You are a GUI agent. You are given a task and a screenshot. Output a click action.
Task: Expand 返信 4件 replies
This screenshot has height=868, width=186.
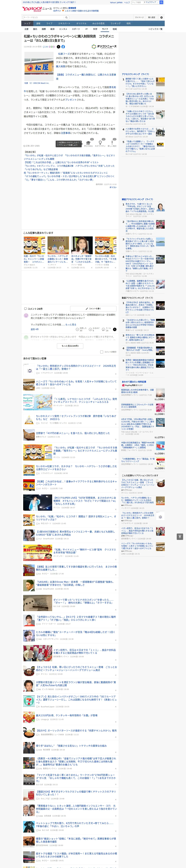coord(34,329)
